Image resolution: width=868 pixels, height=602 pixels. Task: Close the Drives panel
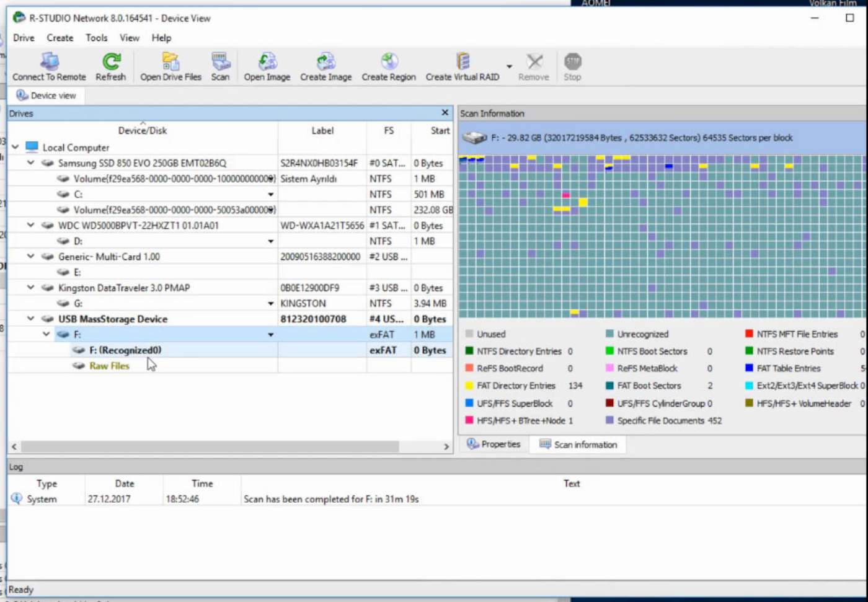coord(445,113)
